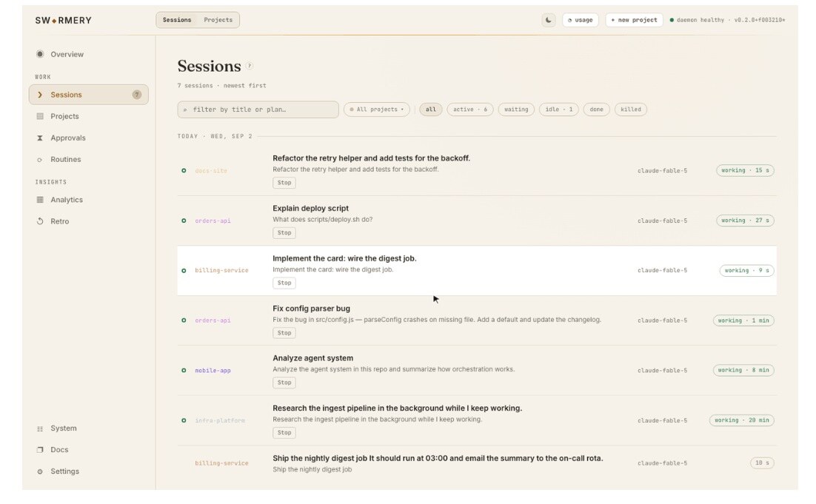The height and width of the screenshot is (504, 816).
Task: Show only idle sessions
Action: coord(559,110)
